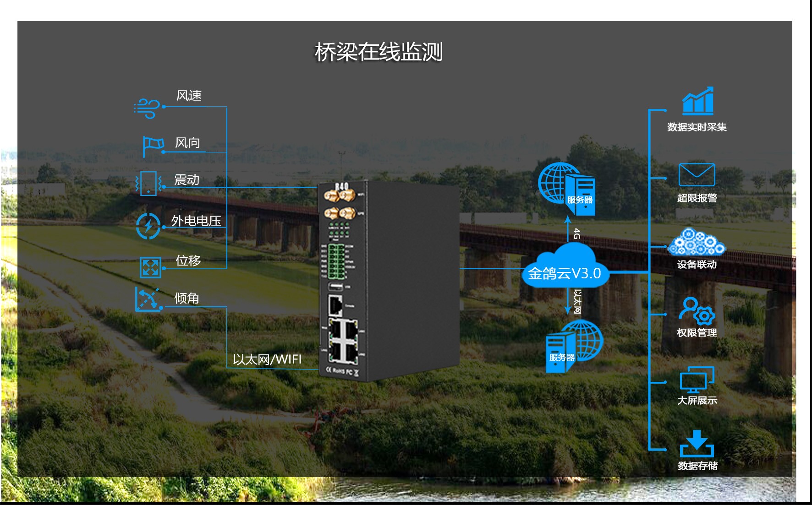The height and width of the screenshot is (505, 812).
Task: Click the device linkage gears cloud icon
Action: pyautogui.click(x=697, y=242)
